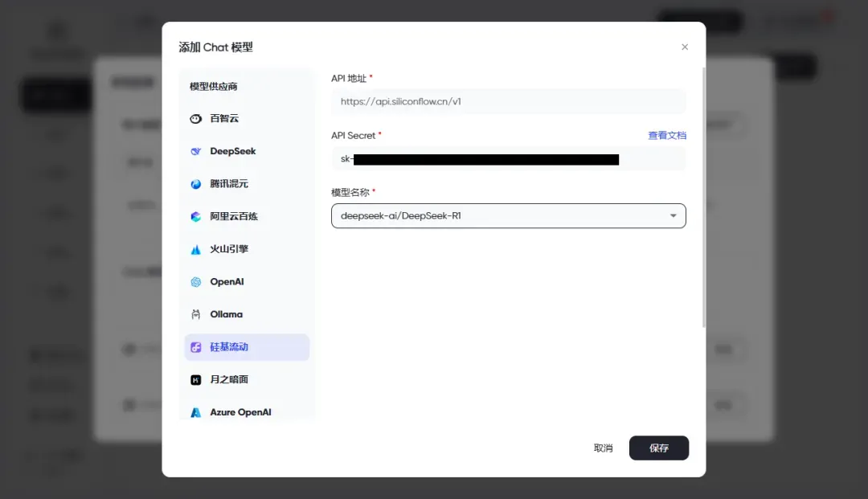This screenshot has width=868, height=499.
Task: Click the 保存 button
Action: tap(659, 448)
